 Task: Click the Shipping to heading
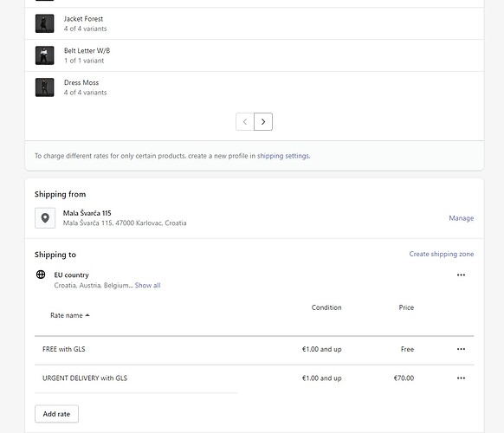(x=55, y=255)
